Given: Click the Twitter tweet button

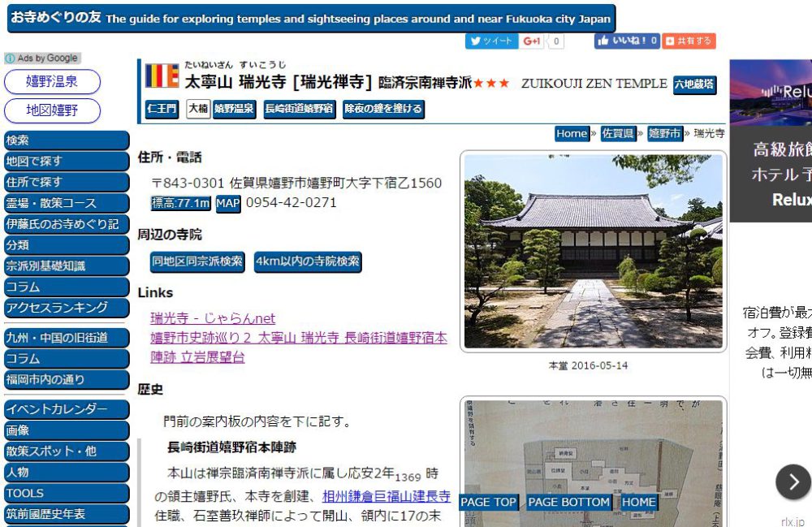Looking at the screenshot, I should (x=491, y=41).
